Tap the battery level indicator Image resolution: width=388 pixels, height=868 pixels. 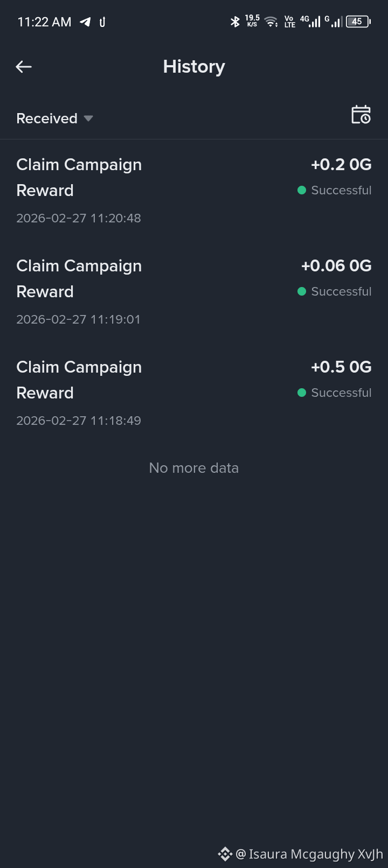pyautogui.click(x=358, y=22)
